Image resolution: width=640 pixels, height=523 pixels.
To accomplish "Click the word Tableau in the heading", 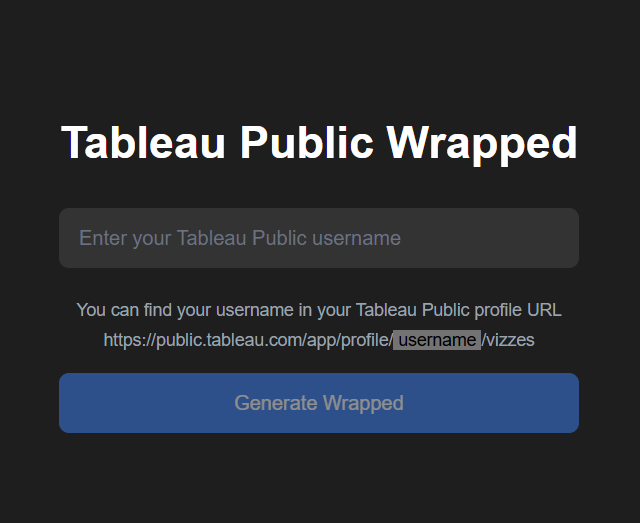I will (144, 143).
